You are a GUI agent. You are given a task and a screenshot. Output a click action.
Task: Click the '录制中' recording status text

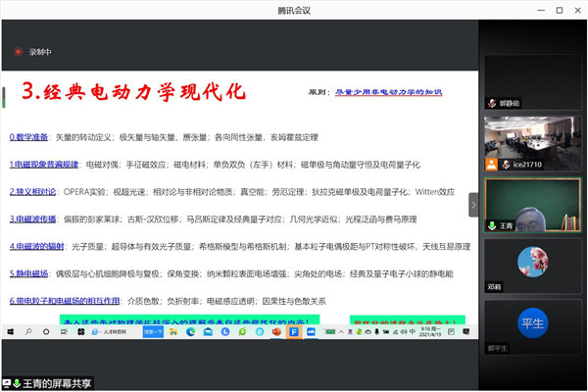40,52
